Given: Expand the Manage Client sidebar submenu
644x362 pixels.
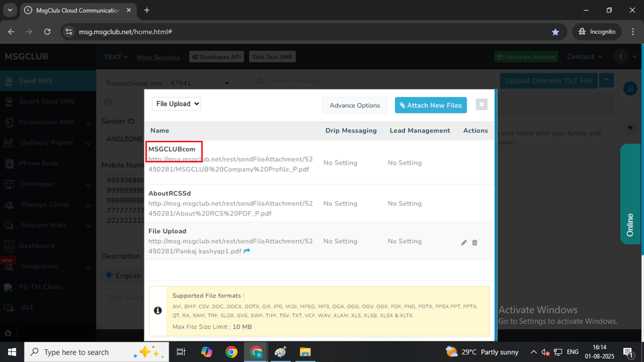Looking at the screenshot, I should (88, 206).
